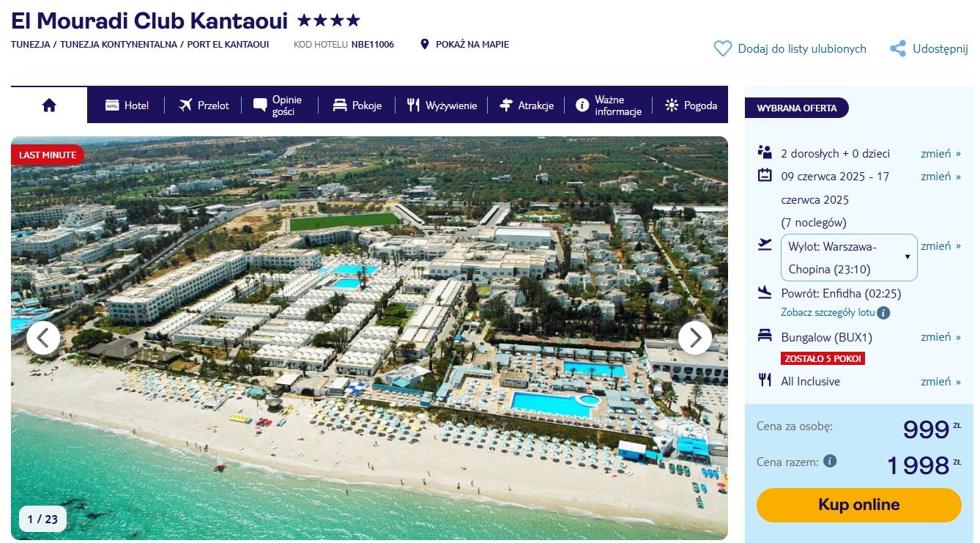Image resolution: width=980 pixels, height=543 pixels.
Task: Show previous photo with left arrow
Action: point(43,338)
